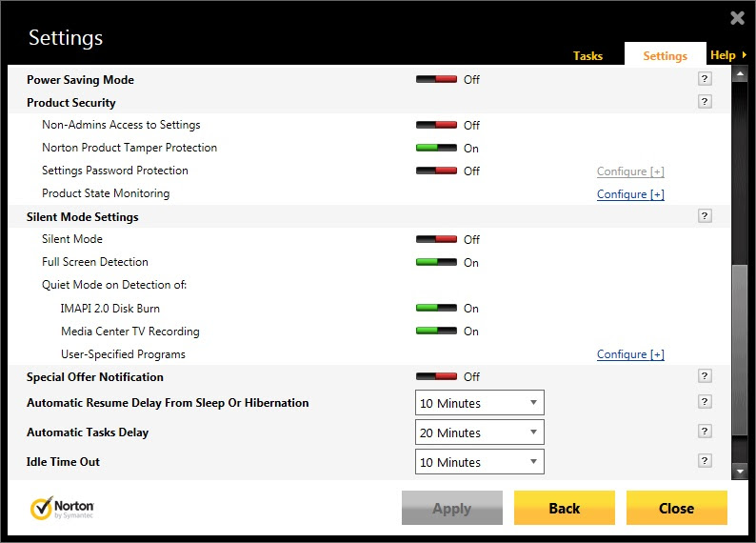Screen dimensions: 756x543
Task: Toggle Special Offer Notification switch
Action: point(436,376)
